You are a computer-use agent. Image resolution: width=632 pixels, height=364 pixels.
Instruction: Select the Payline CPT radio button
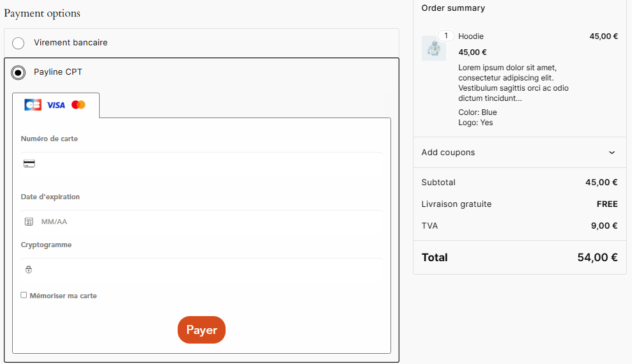point(19,72)
